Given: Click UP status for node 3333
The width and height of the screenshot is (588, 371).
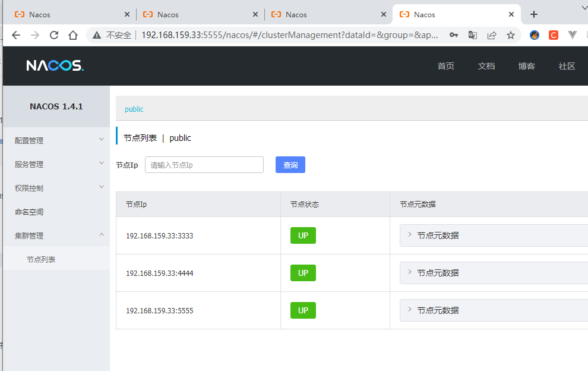Looking at the screenshot, I should pos(303,235).
